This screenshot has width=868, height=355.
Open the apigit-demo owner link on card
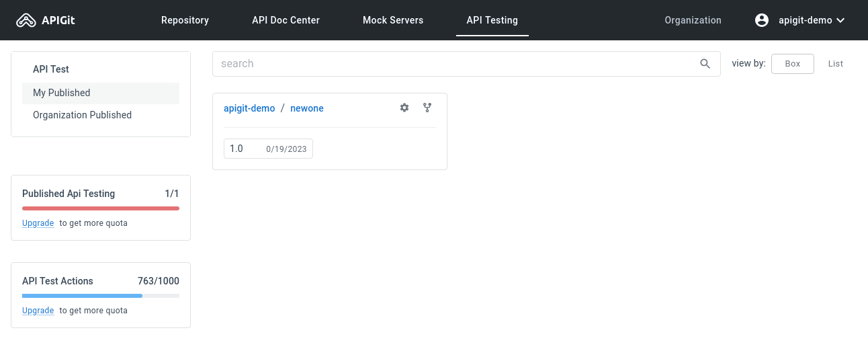click(249, 108)
